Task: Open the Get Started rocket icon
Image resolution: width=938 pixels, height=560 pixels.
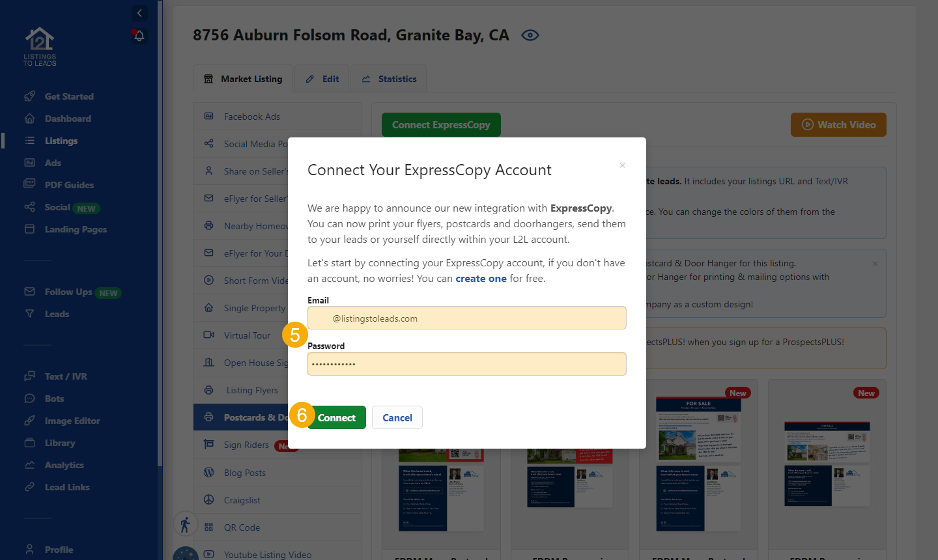Action: (x=29, y=96)
